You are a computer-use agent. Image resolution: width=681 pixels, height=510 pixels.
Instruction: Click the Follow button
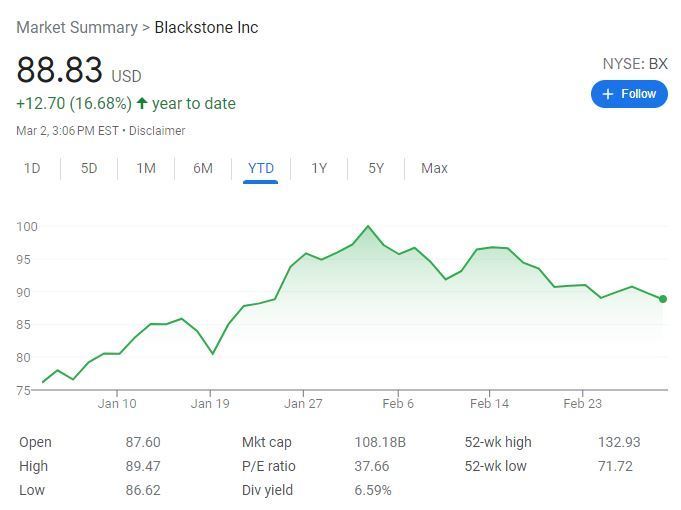click(629, 94)
